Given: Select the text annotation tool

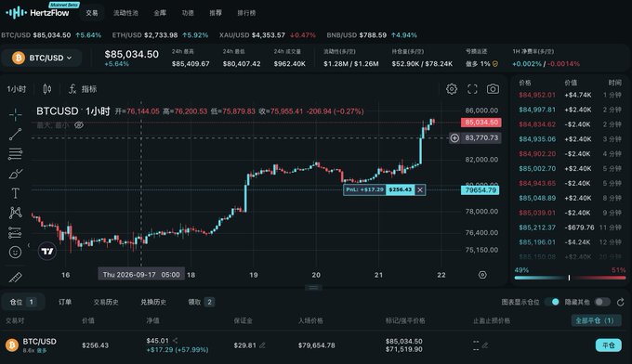Looking at the screenshot, I should pyautogui.click(x=15, y=193).
